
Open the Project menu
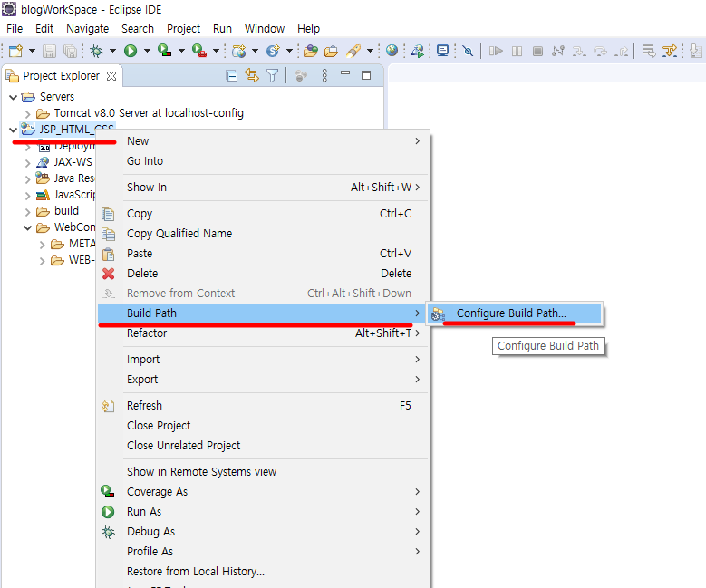(x=183, y=29)
